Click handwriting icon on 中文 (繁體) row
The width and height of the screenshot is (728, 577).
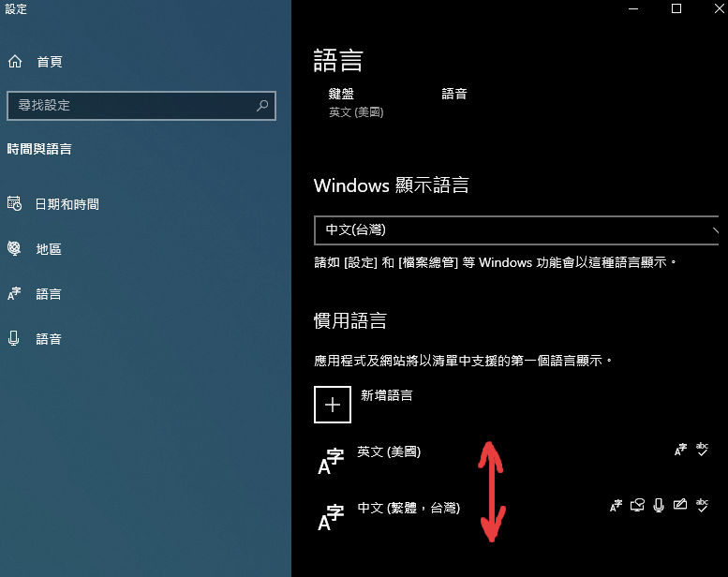pyautogui.click(x=680, y=506)
